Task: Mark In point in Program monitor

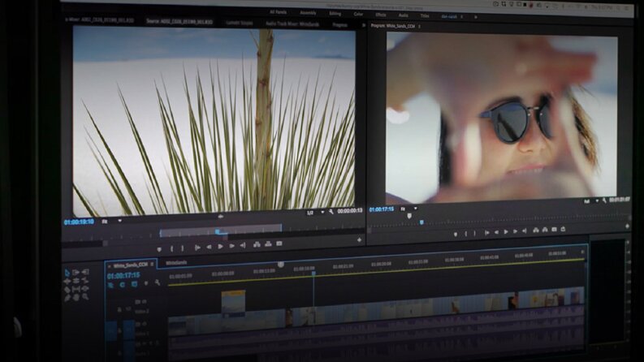Action: (x=466, y=234)
